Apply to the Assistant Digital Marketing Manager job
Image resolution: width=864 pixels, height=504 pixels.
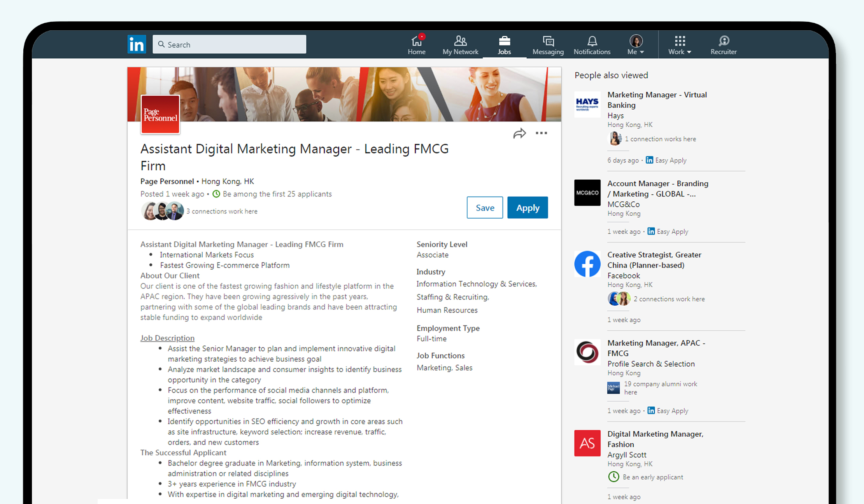pyautogui.click(x=528, y=208)
